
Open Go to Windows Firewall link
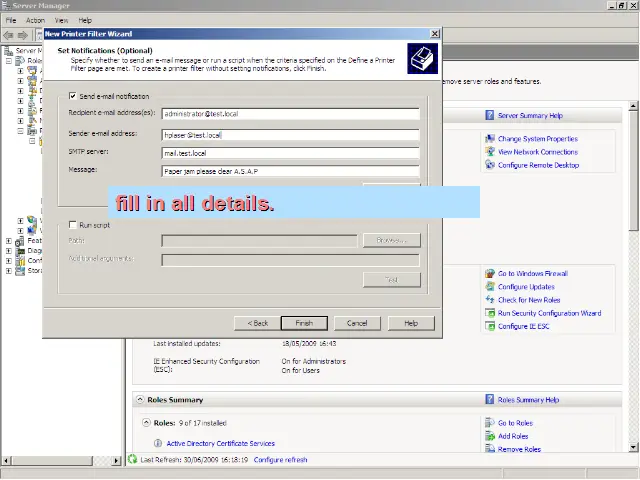533,273
